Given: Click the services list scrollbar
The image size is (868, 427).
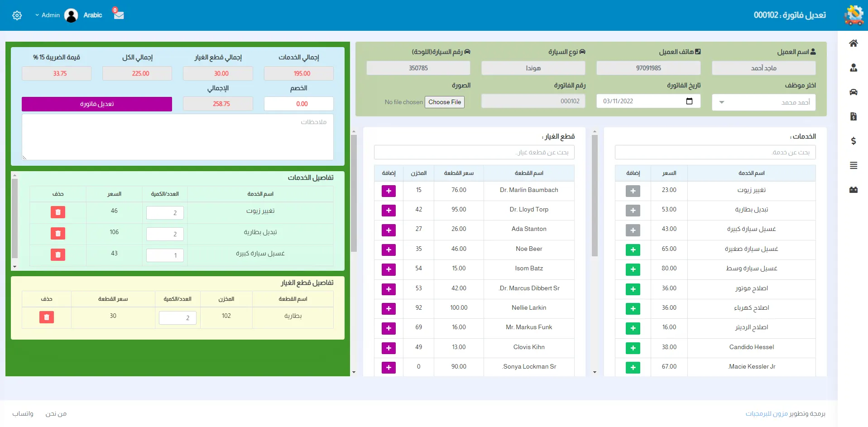Looking at the screenshot, I should [595, 195].
